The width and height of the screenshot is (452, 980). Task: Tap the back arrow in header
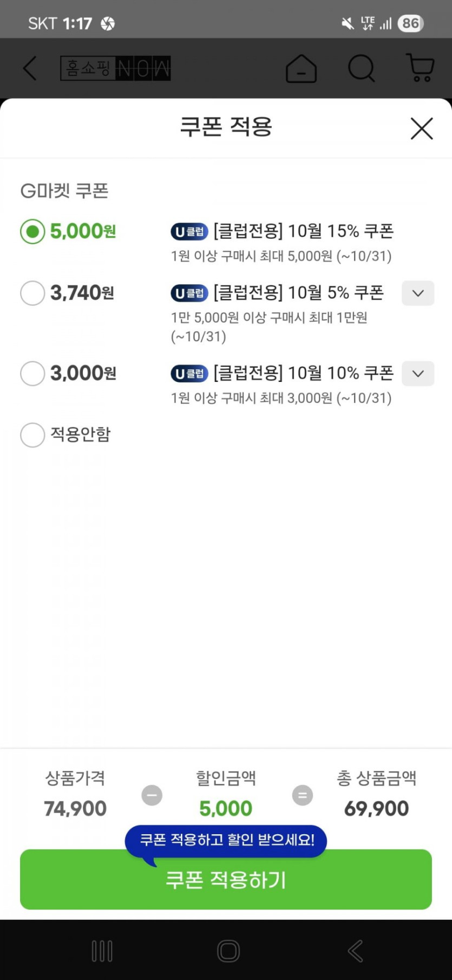pos(30,69)
